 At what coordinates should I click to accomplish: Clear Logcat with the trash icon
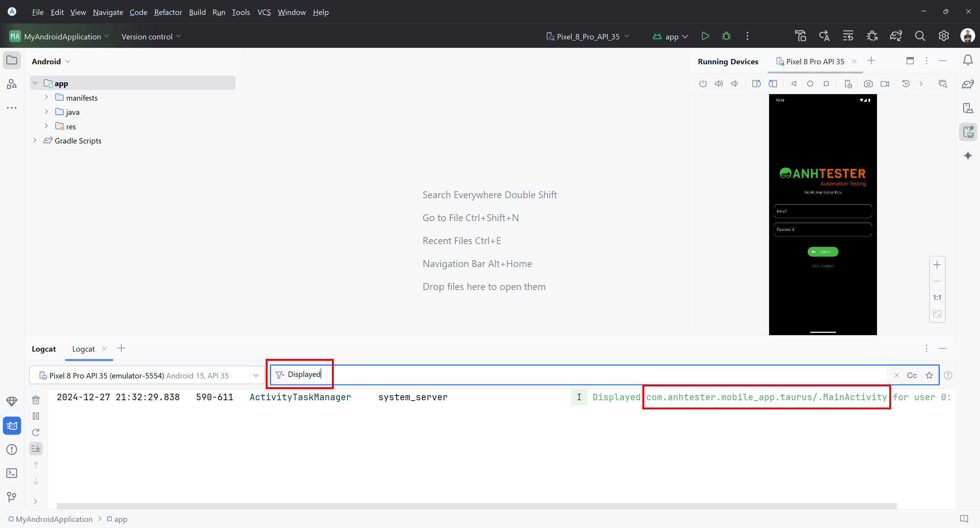[x=36, y=400]
